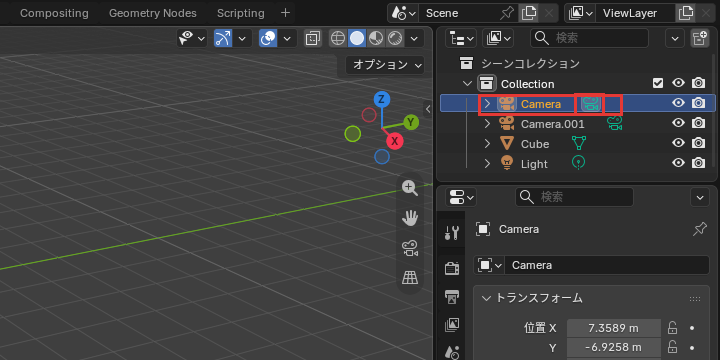Screen dimensions: 720x360
Task: Open the shading options dropdown arrow
Action: pyautogui.click(x=414, y=39)
